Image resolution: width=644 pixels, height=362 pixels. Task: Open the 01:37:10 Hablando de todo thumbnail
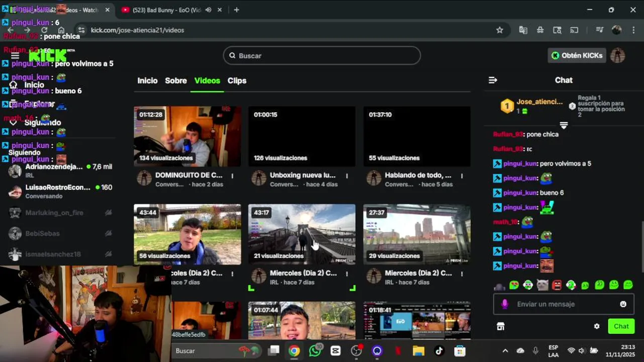coord(417,136)
